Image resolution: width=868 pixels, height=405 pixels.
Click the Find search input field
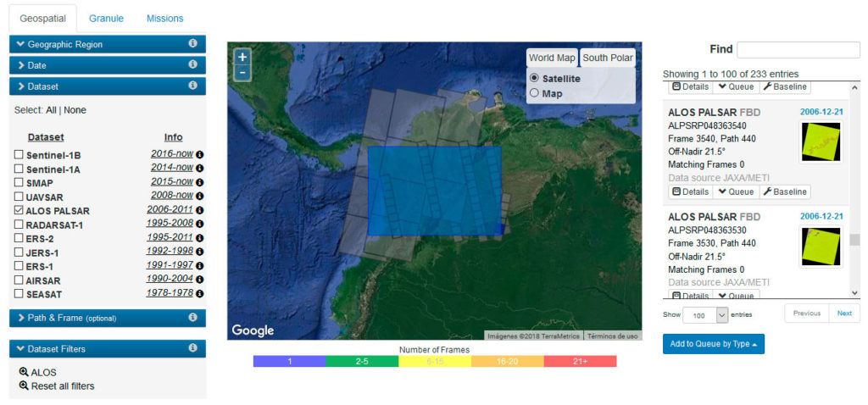click(798, 49)
